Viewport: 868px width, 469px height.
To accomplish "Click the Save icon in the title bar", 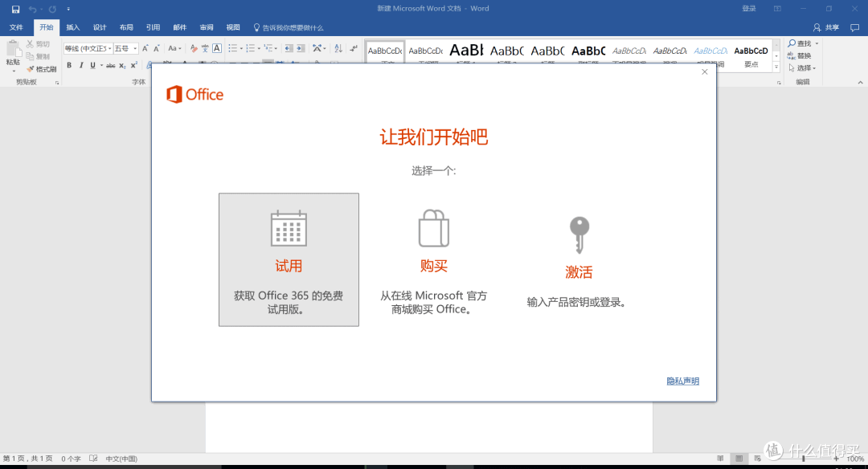I will [x=15, y=9].
